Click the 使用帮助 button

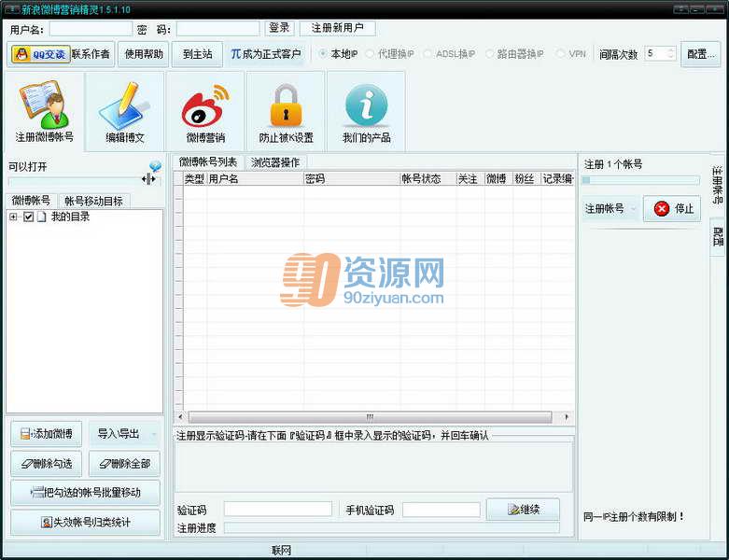(143, 54)
